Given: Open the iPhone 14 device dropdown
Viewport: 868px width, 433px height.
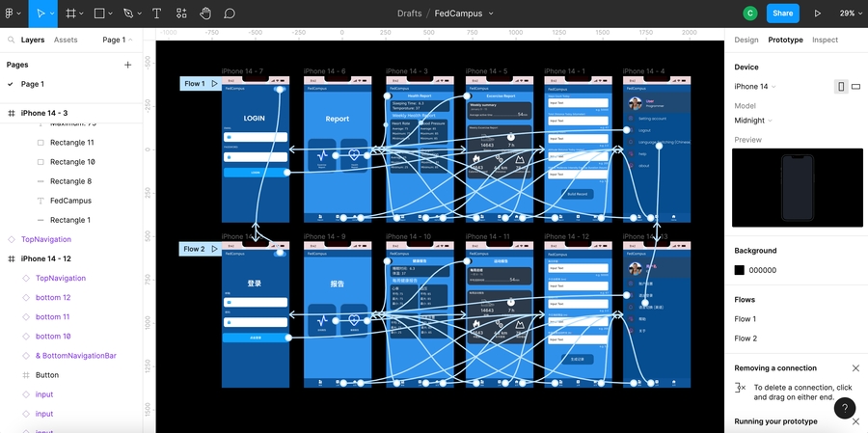Looking at the screenshot, I should coord(755,87).
